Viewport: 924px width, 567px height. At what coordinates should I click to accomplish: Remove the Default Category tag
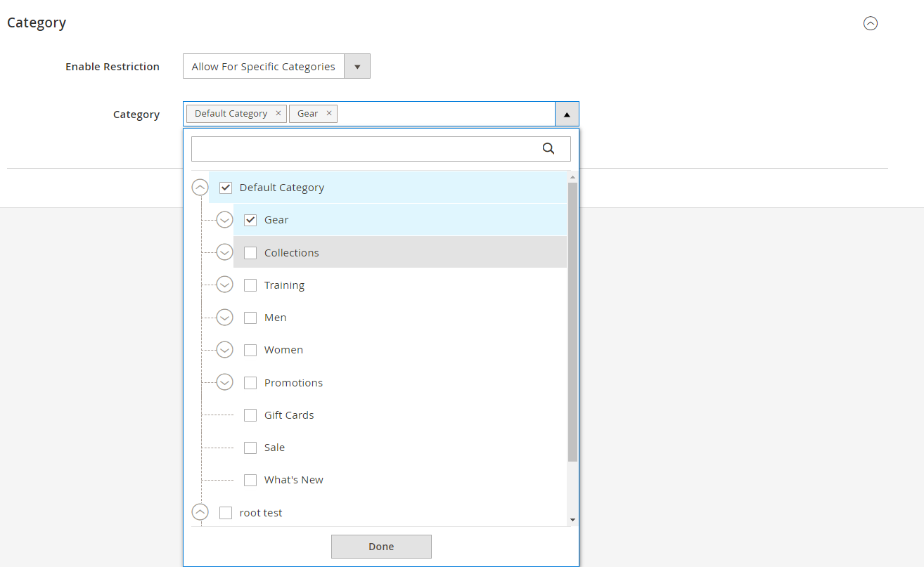click(x=278, y=113)
